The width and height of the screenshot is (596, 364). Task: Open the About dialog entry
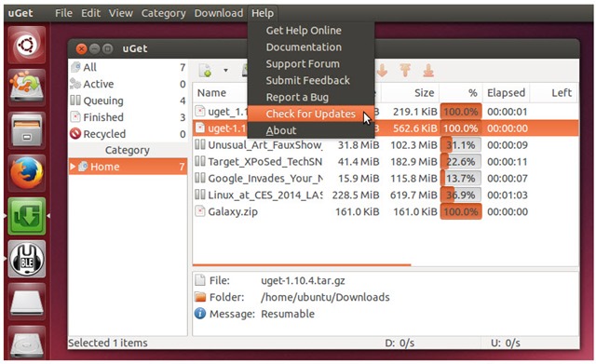311,130
